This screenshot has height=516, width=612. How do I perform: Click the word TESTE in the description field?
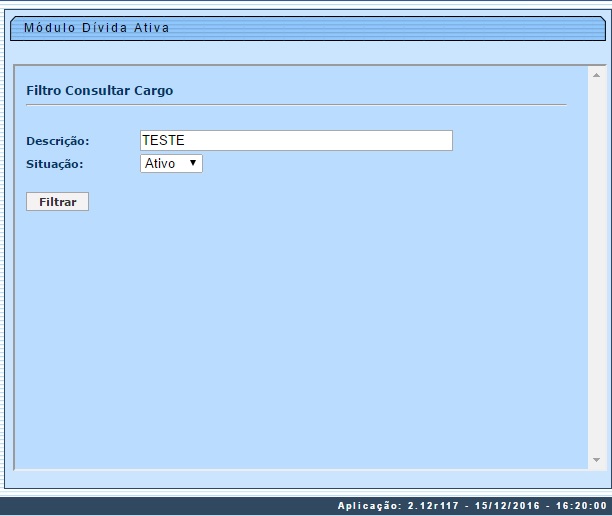164,141
